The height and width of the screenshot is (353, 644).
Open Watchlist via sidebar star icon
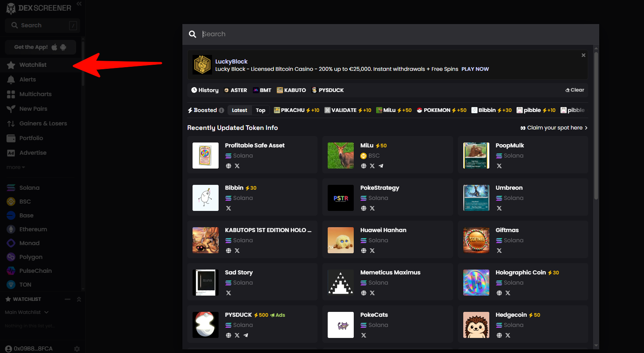click(11, 65)
